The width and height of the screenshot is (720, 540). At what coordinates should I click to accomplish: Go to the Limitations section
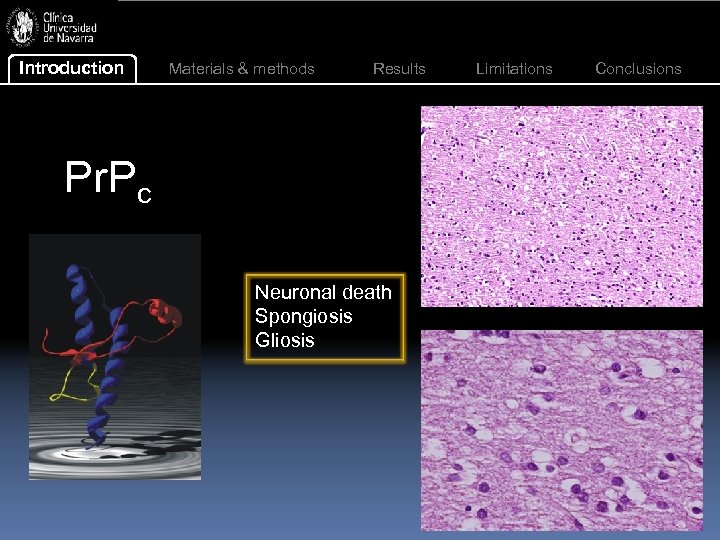click(x=514, y=69)
